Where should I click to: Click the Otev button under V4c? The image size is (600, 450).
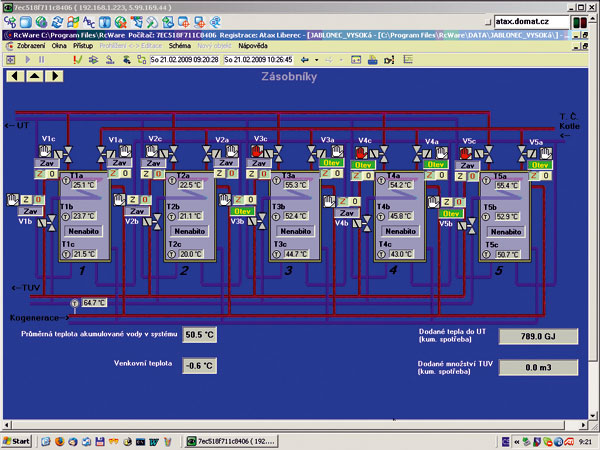tap(363, 165)
